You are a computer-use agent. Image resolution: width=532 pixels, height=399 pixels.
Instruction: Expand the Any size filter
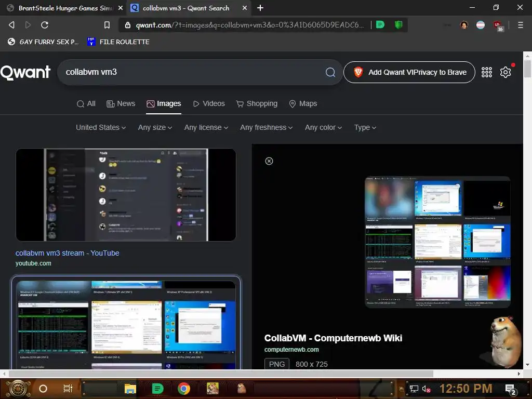click(155, 128)
